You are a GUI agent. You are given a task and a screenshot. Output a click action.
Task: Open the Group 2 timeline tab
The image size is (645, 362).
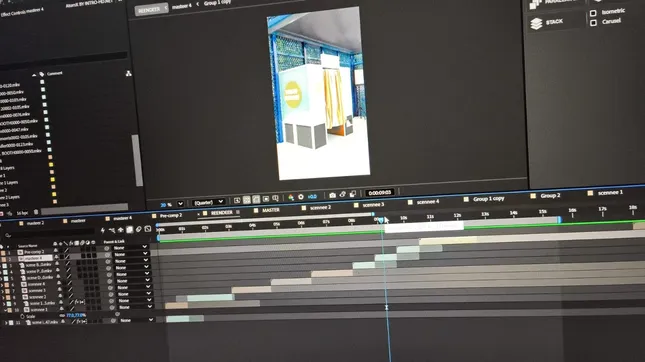coord(550,195)
